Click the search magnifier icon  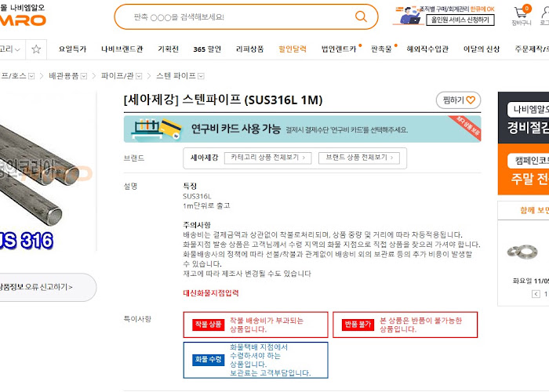click(x=361, y=16)
